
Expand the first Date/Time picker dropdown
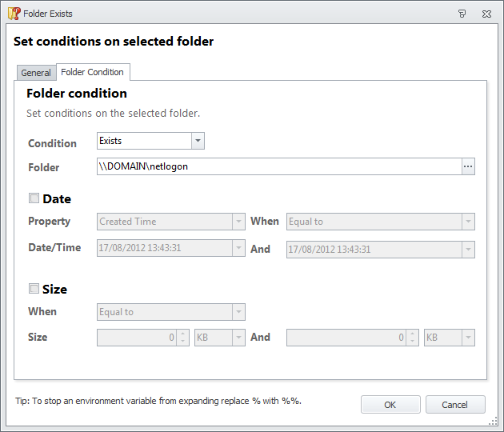coord(238,248)
